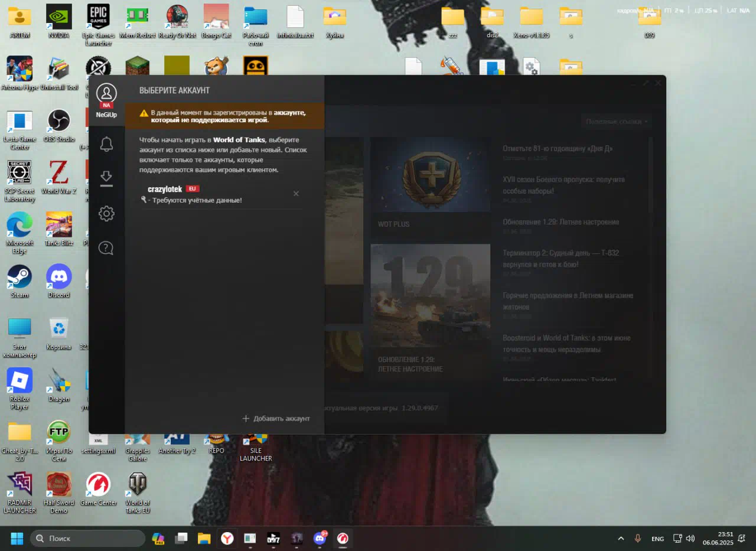Viewport: 756px width, 551px height.
Task: Select the Корзина recycle bin
Action: pyautogui.click(x=58, y=334)
